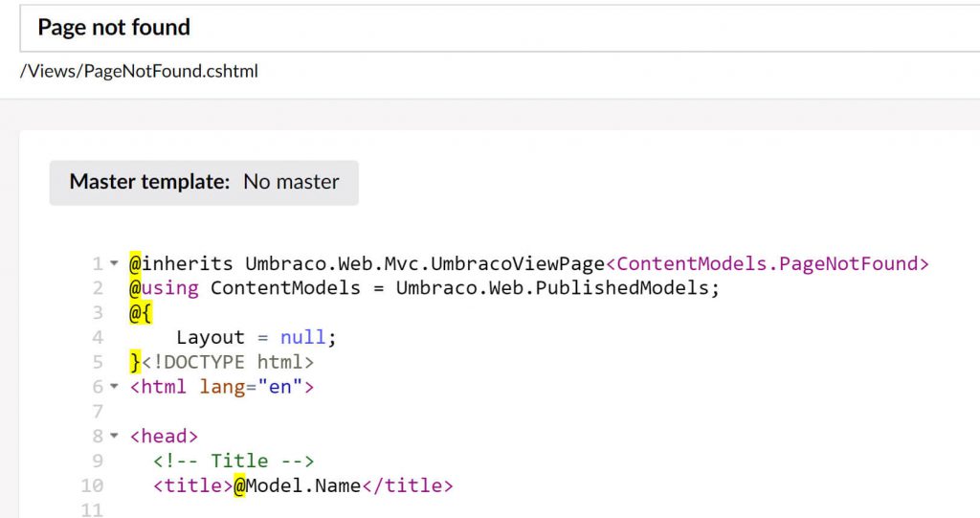Collapse the fold arrow on line 1
980x518 pixels.
(x=115, y=263)
